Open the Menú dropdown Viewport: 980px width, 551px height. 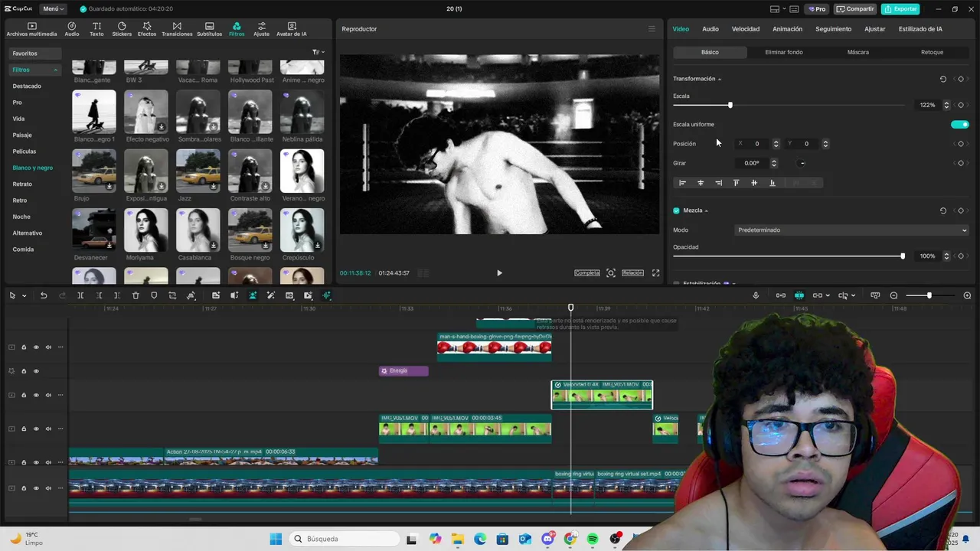pos(52,9)
